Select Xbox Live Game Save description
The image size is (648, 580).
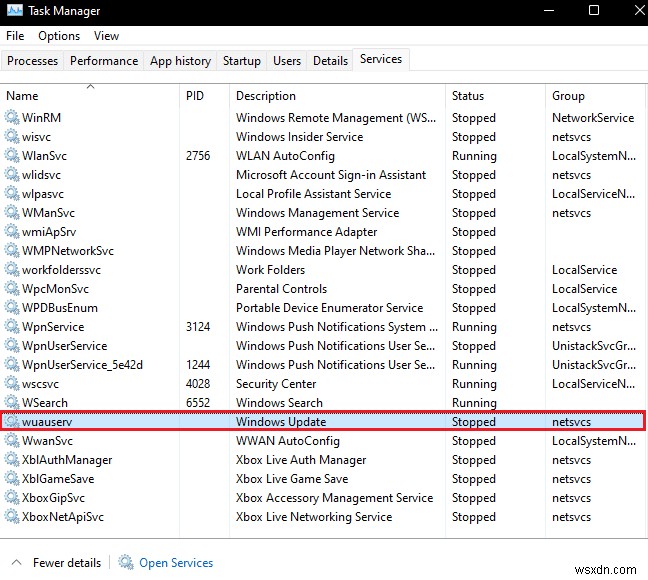click(292, 479)
